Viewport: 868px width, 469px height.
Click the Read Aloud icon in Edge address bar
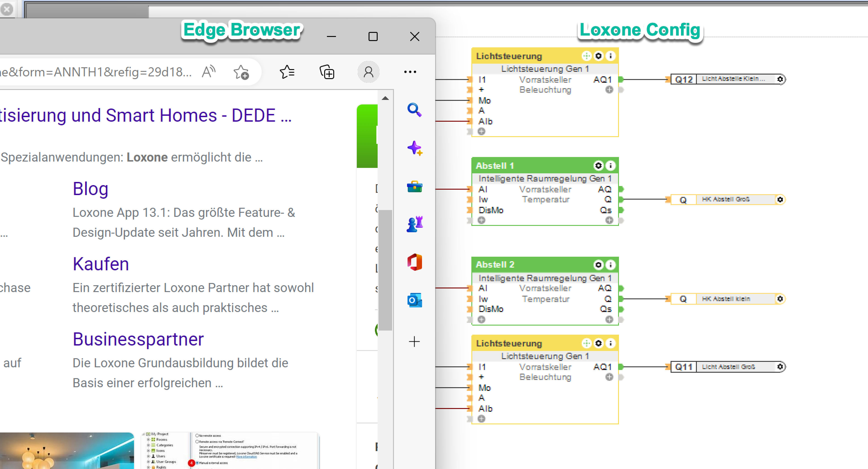(x=209, y=72)
